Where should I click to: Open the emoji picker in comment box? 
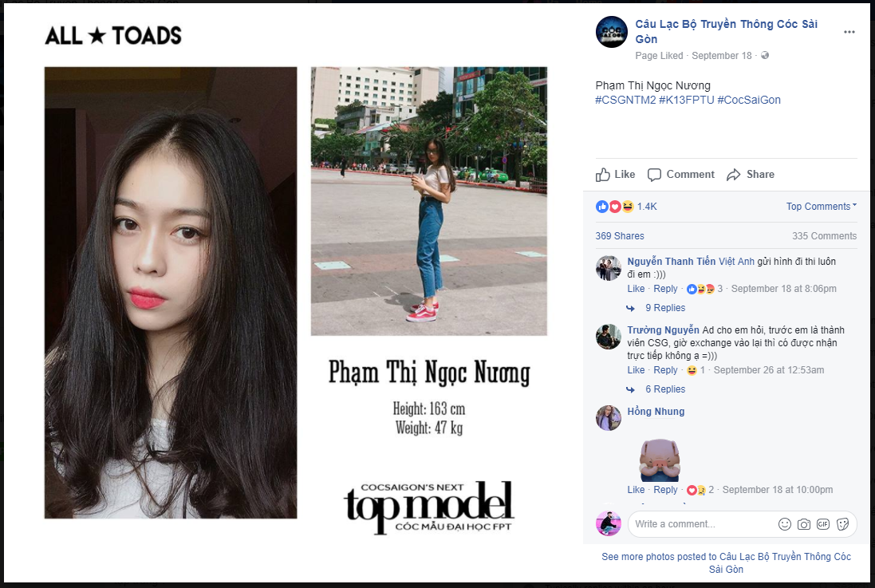785,524
